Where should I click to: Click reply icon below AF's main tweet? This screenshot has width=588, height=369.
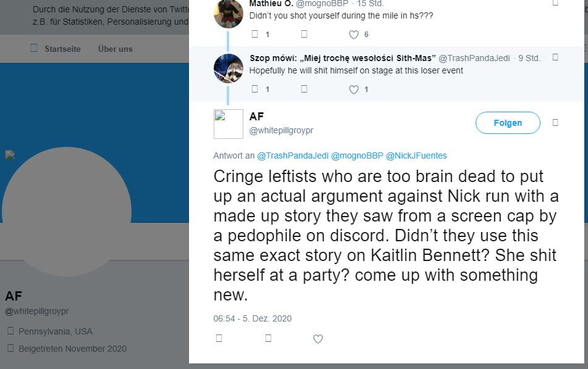click(219, 338)
